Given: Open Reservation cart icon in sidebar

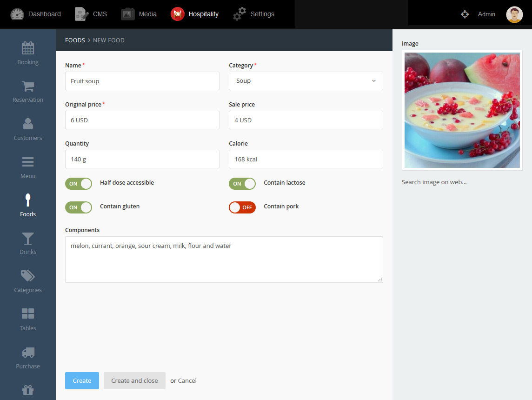Looking at the screenshot, I should tap(28, 86).
